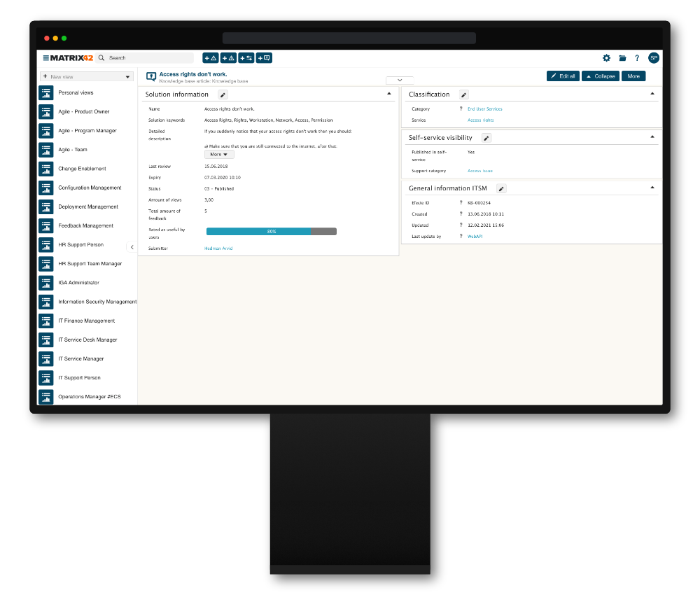The height and width of the screenshot is (595, 700).
Task: Edit Solution information with pencil icon
Action: click(223, 94)
